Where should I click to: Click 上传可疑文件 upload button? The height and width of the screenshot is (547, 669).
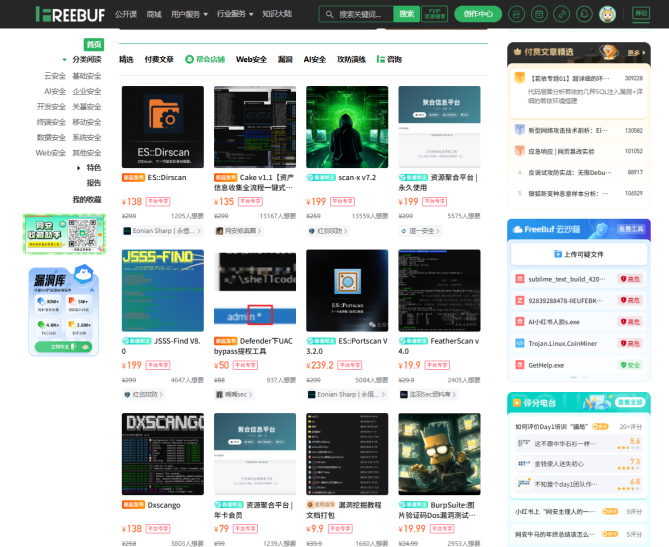point(579,254)
